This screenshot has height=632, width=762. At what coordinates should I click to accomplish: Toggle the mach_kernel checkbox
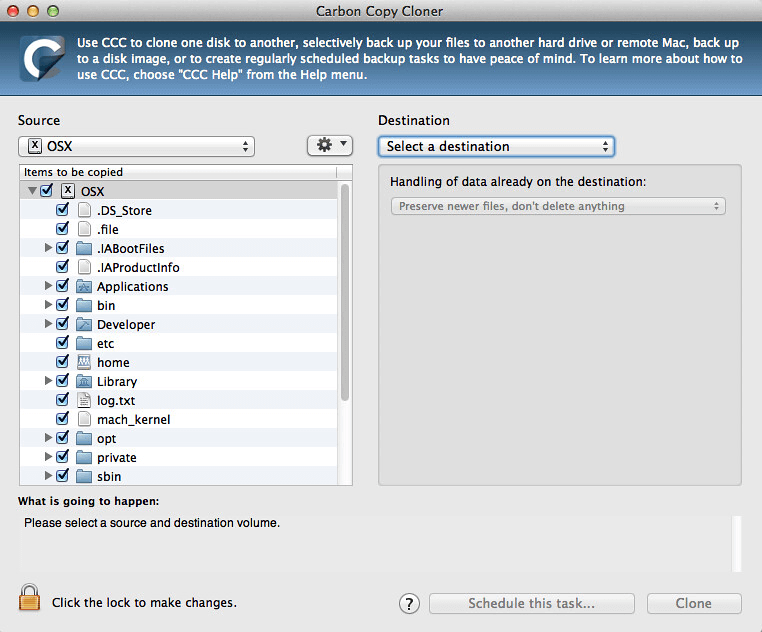click(63, 420)
